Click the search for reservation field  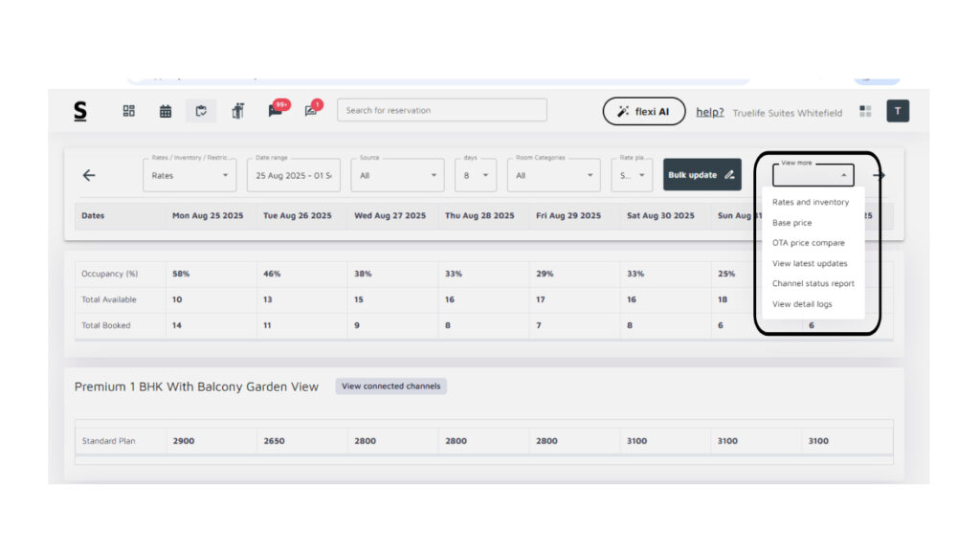(x=442, y=110)
